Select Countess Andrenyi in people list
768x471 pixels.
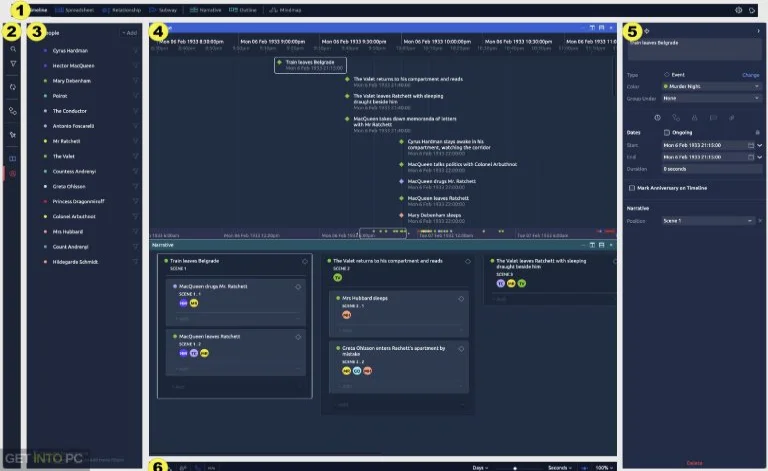click(74, 171)
